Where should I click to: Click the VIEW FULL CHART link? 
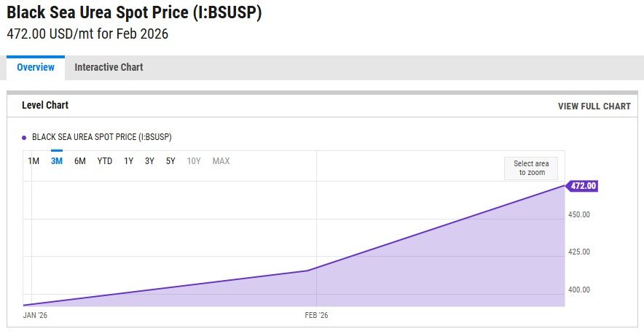tap(594, 106)
